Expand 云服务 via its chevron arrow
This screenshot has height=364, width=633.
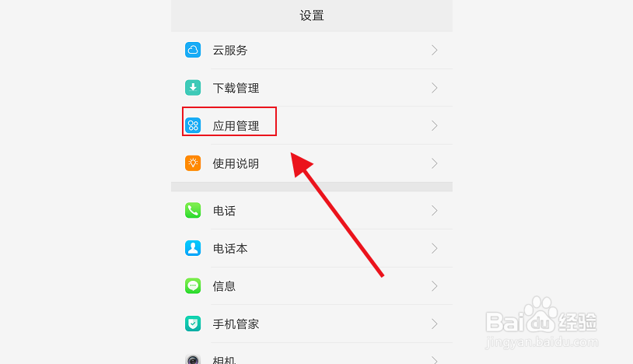tap(435, 50)
